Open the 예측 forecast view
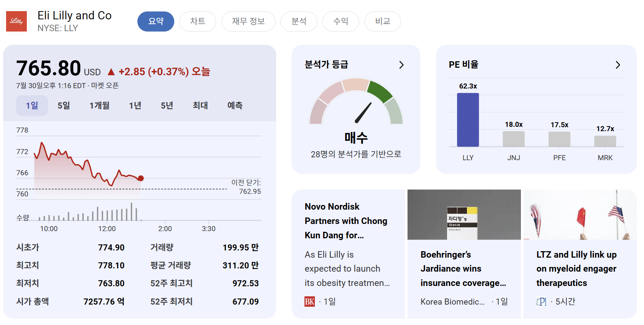 click(x=235, y=105)
